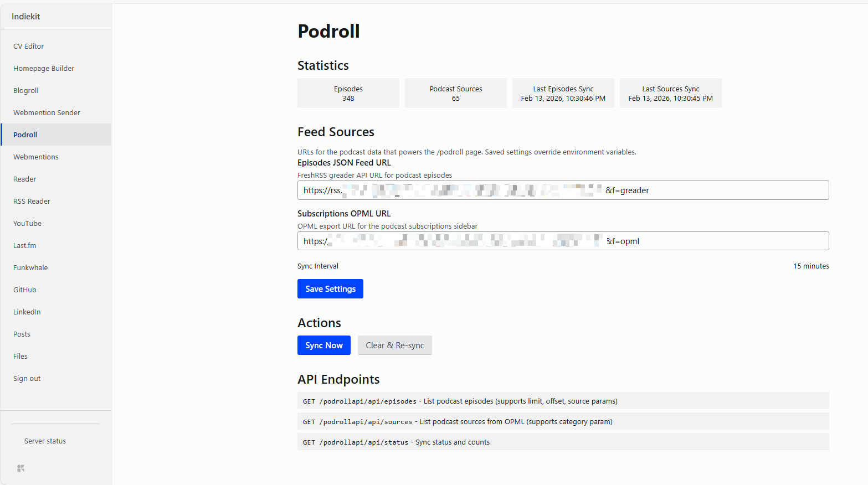868x485 pixels.
Task: Open the Blogroll sidebar item
Action: tap(26, 91)
